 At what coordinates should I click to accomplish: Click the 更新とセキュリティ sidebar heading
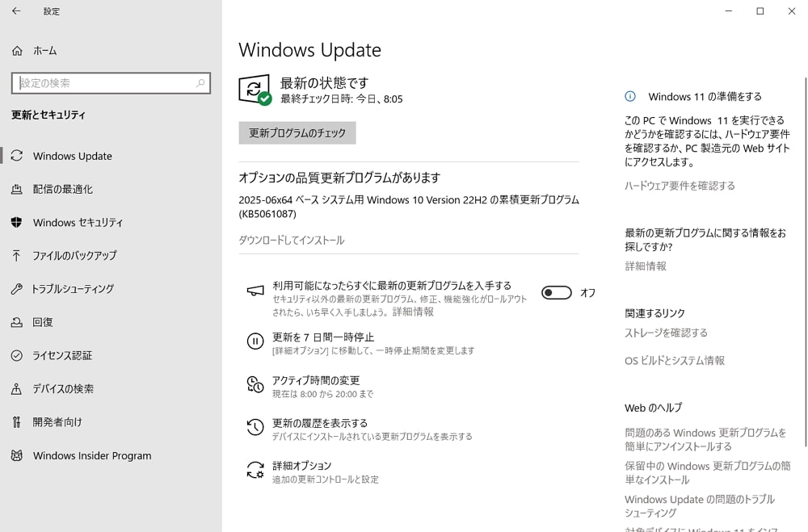[x=48, y=115]
